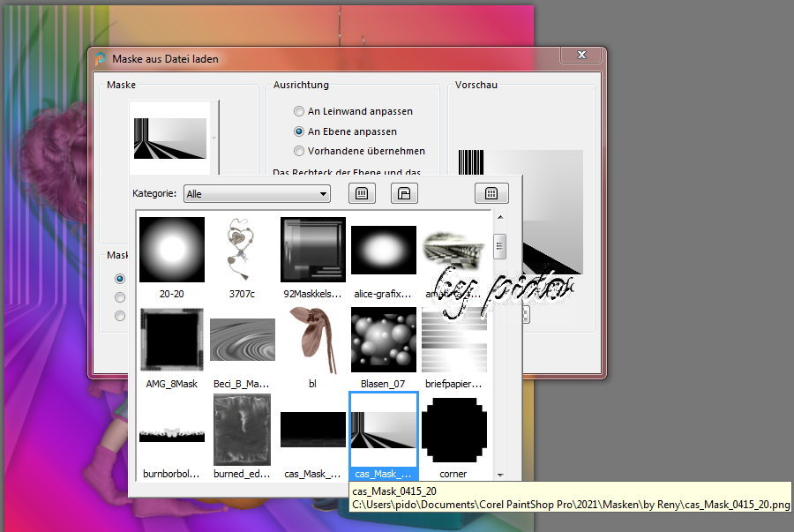Select the alice-grafix mask thumbnail
Image resolution: width=794 pixels, height=532 pixels.
(383, 250)
